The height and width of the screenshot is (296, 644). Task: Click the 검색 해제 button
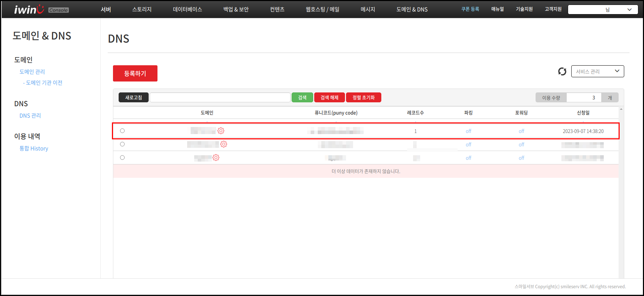(x=329, y=97)
